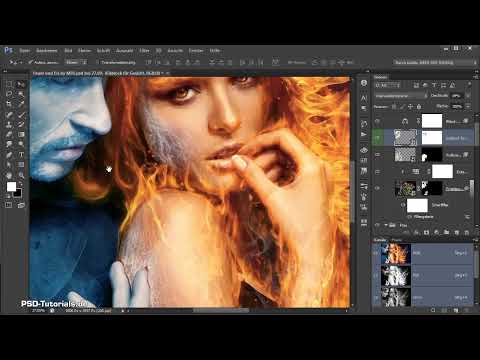Select the Move tool in toolbox

click(21, 84)
